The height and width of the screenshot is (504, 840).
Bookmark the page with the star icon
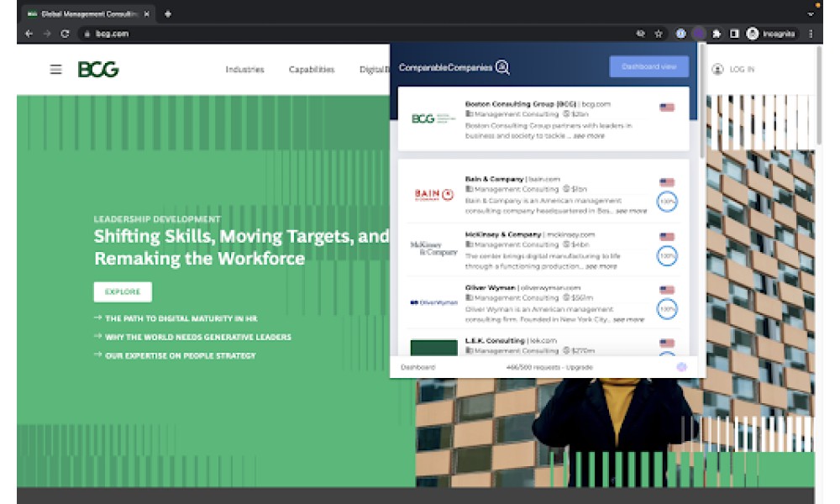pos(659,34)
